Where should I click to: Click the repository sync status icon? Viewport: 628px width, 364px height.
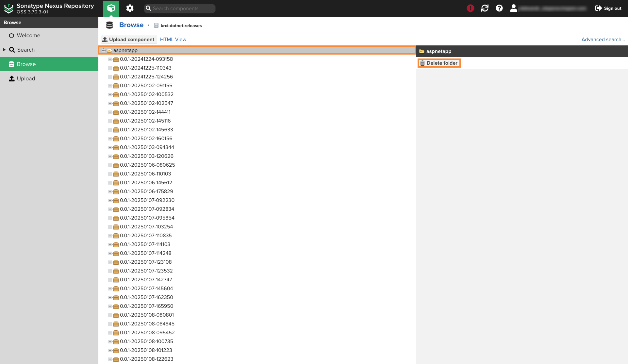tap(485, 8)
